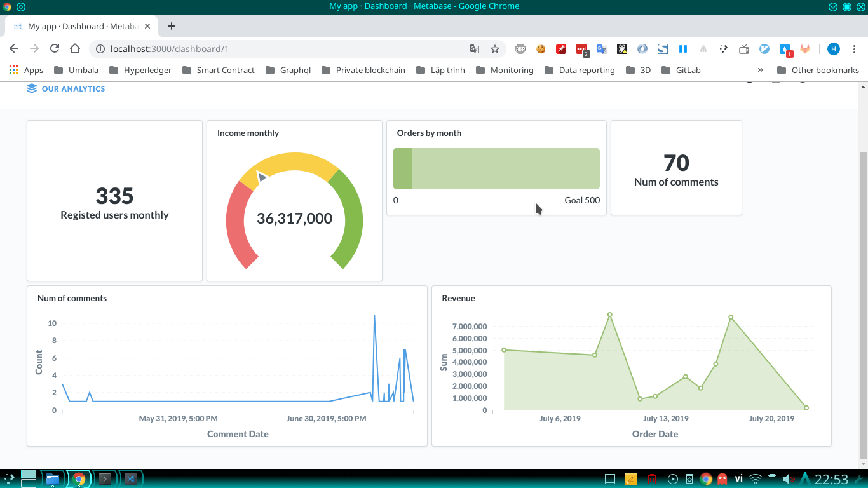This screenshot has height=488, width=868.
Task: Click the blue water-drop extension with badge 1
Action: pos(785,50)
